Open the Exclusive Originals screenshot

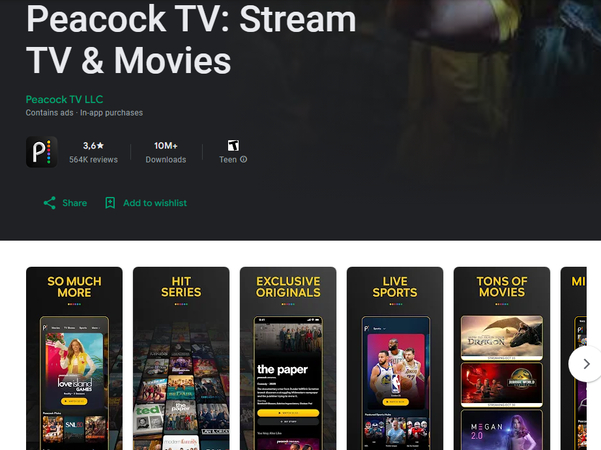(288, 358)
